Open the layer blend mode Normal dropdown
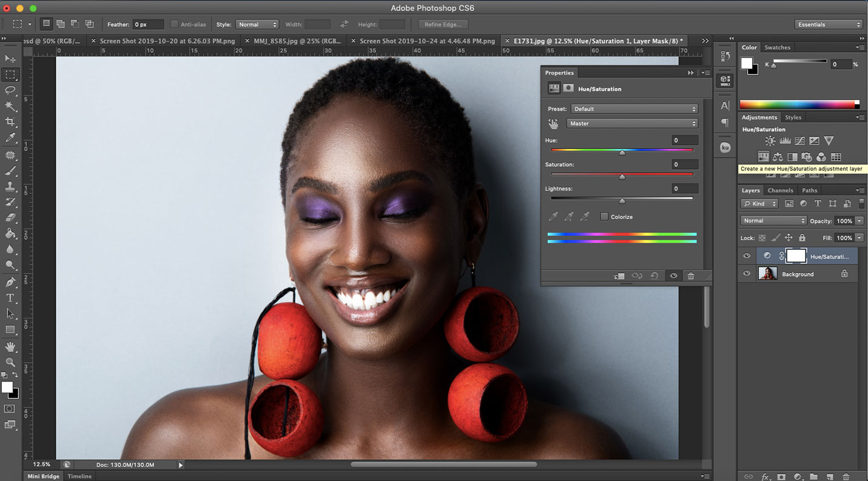Image resolution: width=868 pixels, height=481 pixels. click(x=773, y=221)
